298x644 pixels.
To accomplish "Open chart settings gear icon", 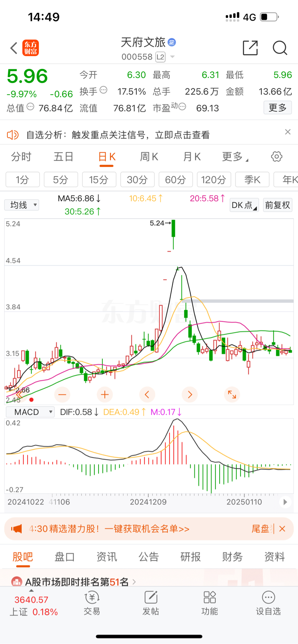I will pyautogui.click(x=277, y=157).
